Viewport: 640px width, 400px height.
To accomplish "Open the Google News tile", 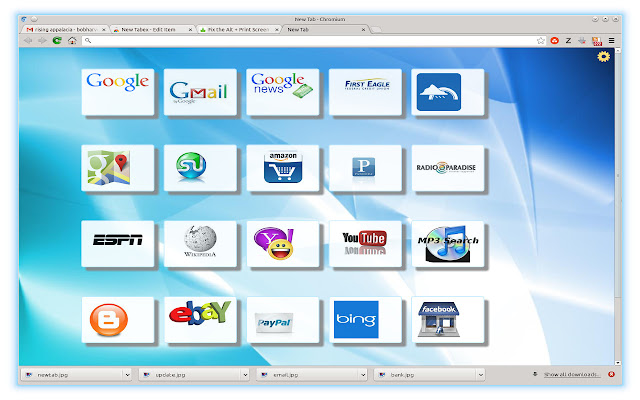I will pyautogui.click(x=283, y=92).
